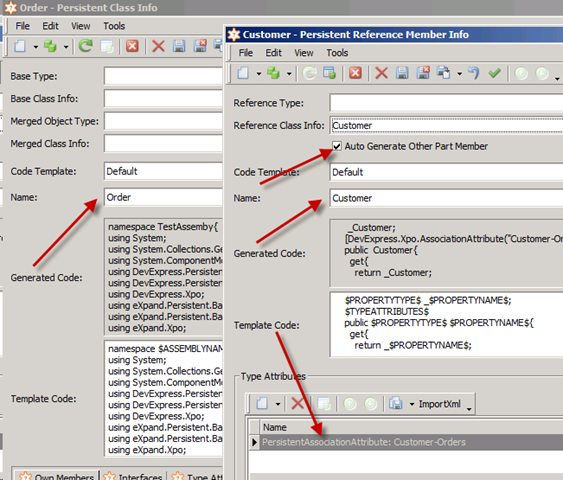Image resolution: width=563 pixels, height=480 pixels.
Task: Click the green refresh icon in the Order toolbar
Action: (x=85, y=46)
